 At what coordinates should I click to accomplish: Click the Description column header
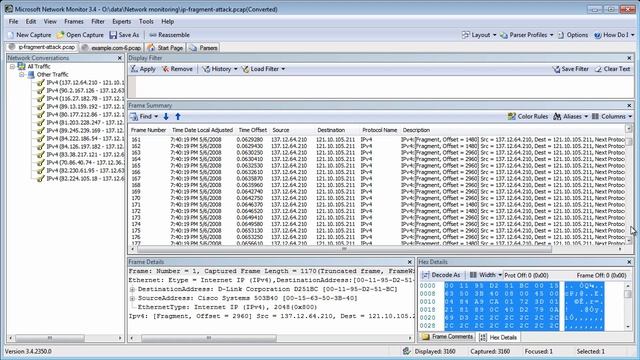coord(416,130)
